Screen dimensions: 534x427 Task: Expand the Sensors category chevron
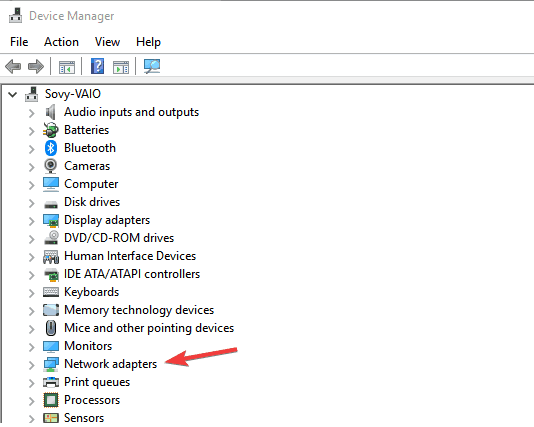pyautogui.click(x=31, y=419)
